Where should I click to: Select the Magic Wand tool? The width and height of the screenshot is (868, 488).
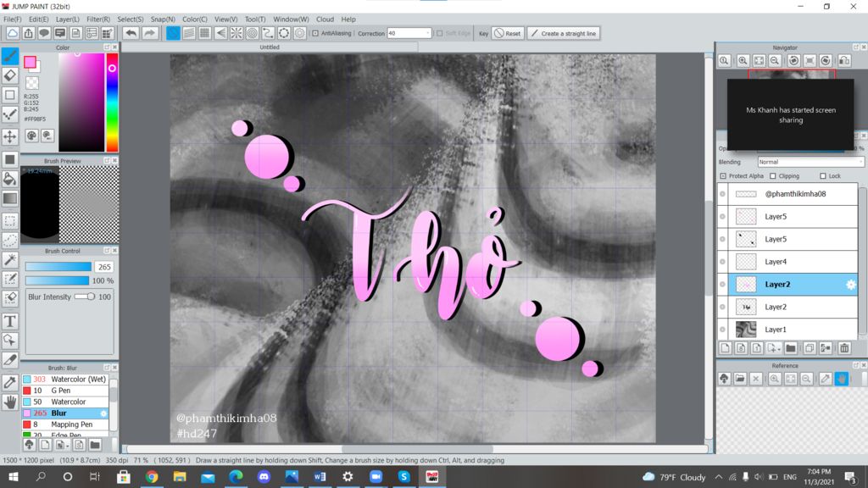tap(10, 259)
